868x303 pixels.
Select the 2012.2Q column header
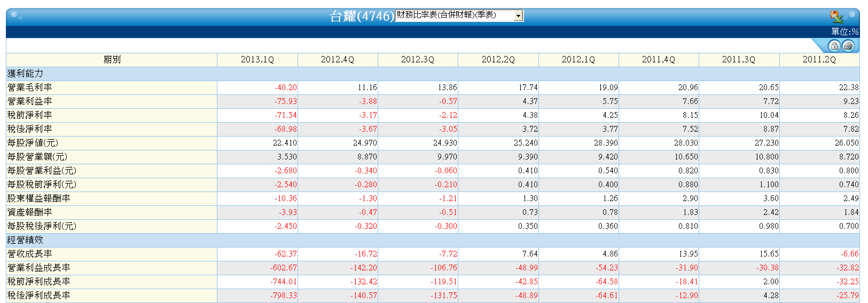click(x=498, y=60)
